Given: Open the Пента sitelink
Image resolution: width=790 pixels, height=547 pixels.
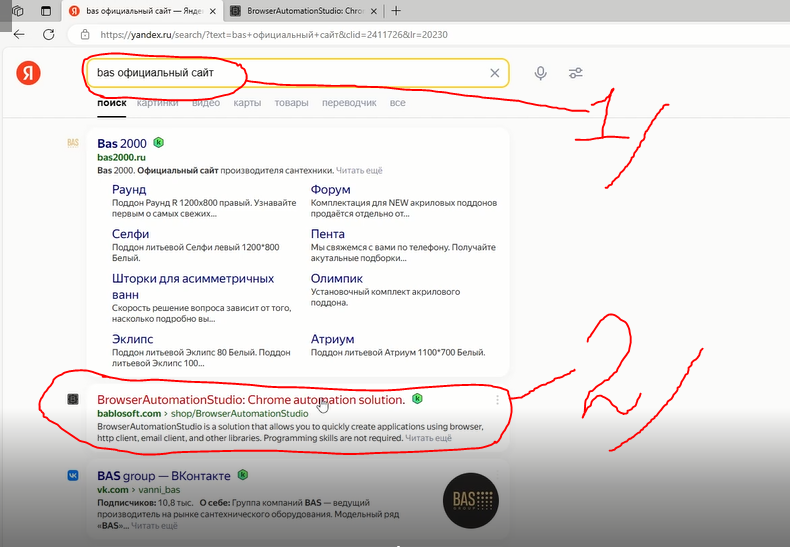Looking at the screenshot, I should point(327,234).
